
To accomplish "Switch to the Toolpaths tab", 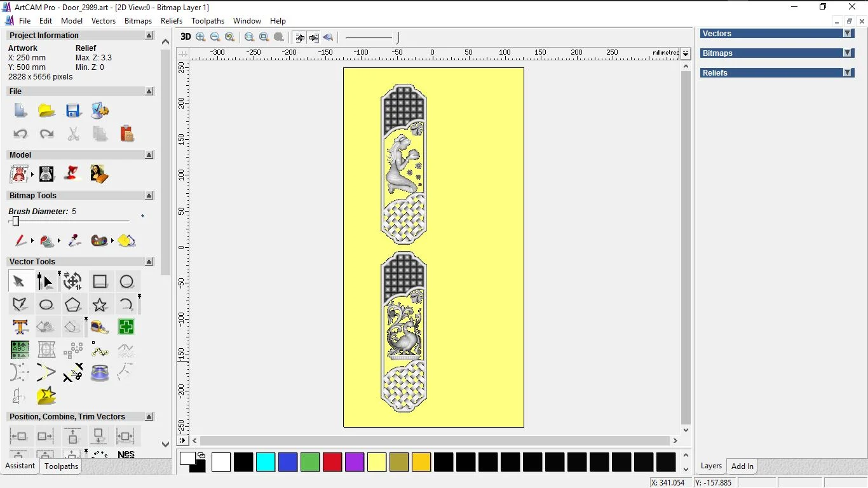I will coord(61,466).
